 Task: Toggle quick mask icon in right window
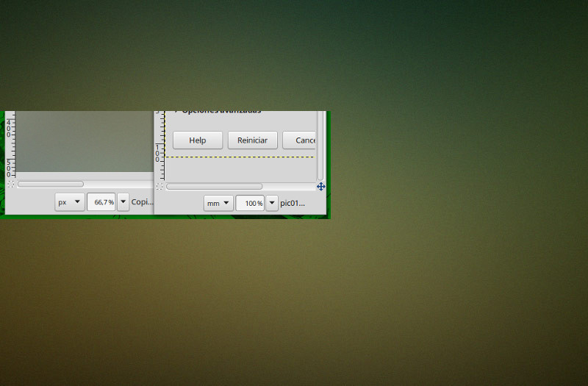[x=159, y=187]
